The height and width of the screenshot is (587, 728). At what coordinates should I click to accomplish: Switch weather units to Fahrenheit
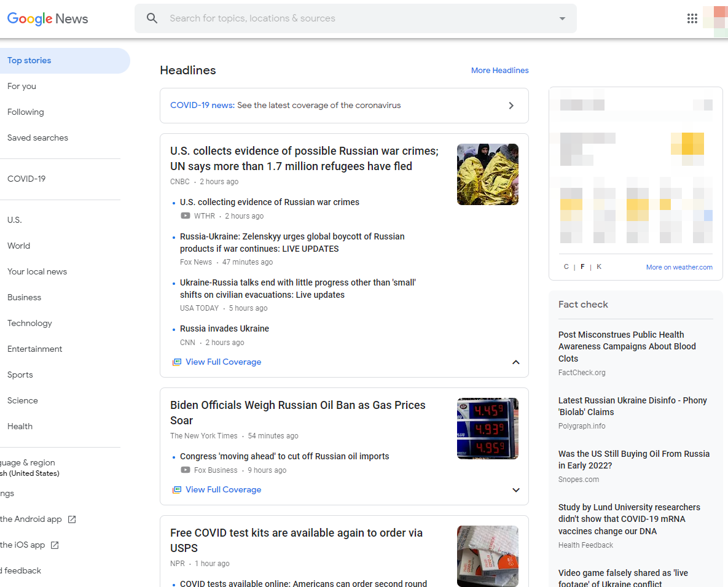coord(582,267)
